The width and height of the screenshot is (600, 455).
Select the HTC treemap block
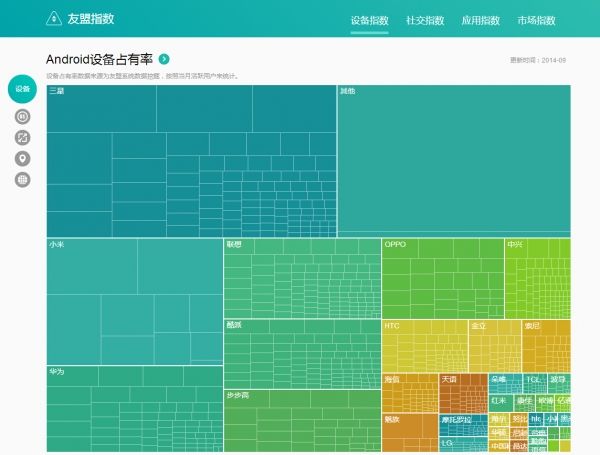pos(425,346)
